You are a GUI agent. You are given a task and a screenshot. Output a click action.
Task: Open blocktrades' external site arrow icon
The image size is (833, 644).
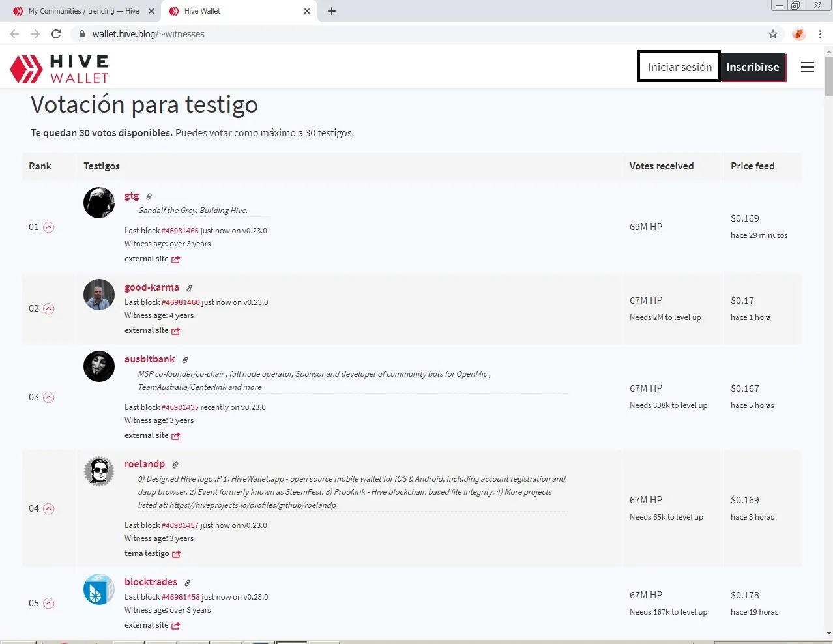[x=176, y=626]
